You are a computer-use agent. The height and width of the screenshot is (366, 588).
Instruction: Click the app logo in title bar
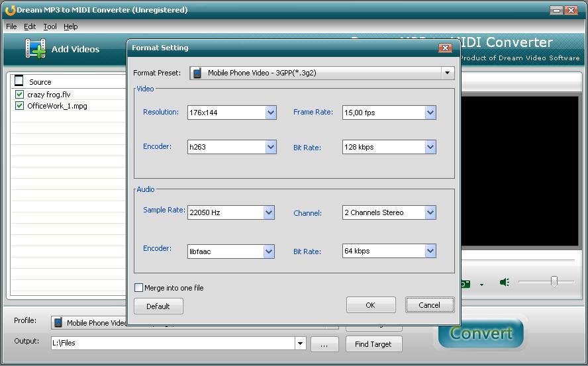[x=10, y=10]
